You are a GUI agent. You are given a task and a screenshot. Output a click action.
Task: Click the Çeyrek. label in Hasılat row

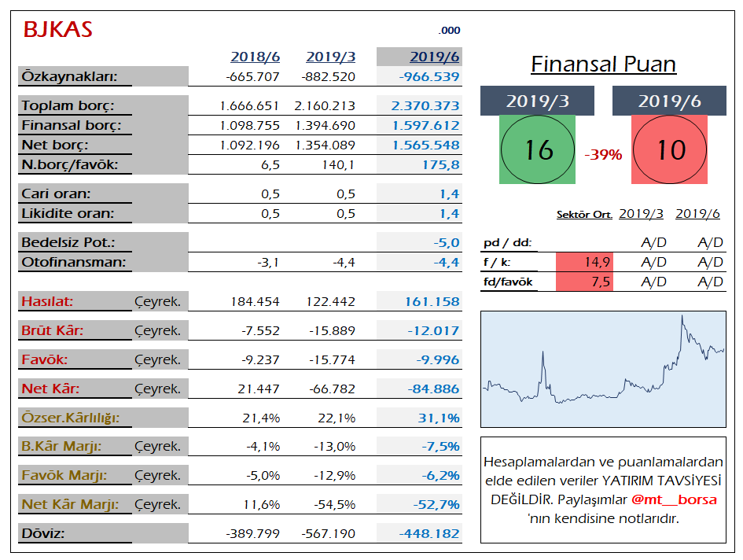(x=157, y=301)
